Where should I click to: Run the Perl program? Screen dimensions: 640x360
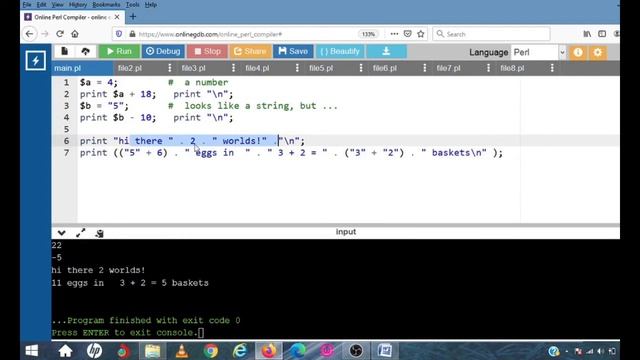(x=119, y=51)
